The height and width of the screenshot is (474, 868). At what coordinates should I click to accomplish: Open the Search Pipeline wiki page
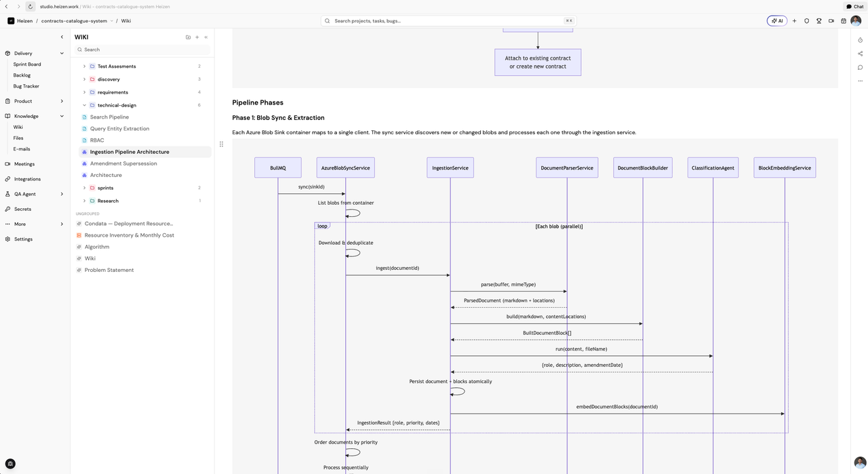click(x=109, y=117)
